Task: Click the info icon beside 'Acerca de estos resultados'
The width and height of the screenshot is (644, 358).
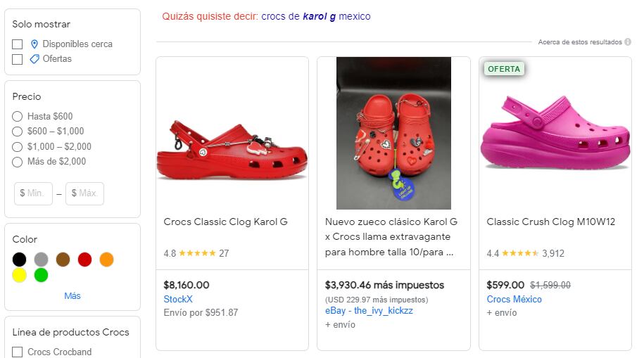Action: point(628,42)
